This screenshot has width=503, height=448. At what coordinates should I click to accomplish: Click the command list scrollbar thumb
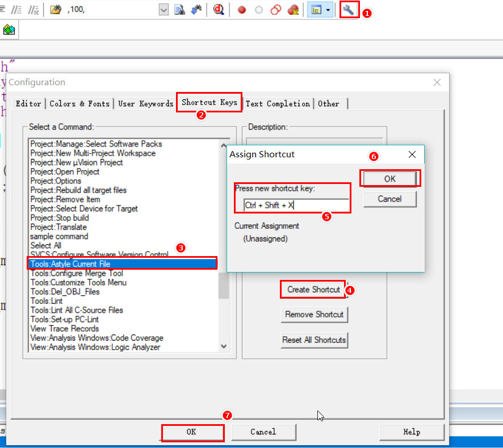coord(224,285)
